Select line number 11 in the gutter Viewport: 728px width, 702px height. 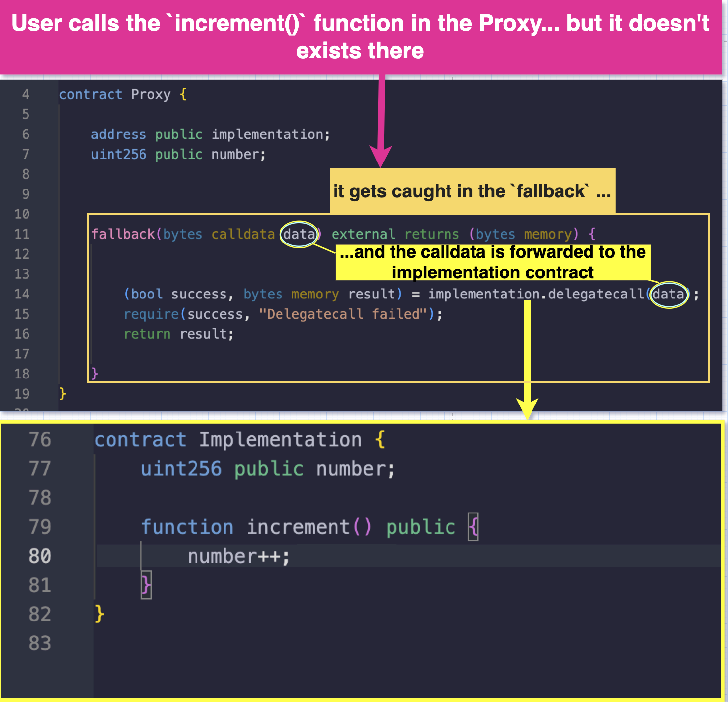click(22, 234)
